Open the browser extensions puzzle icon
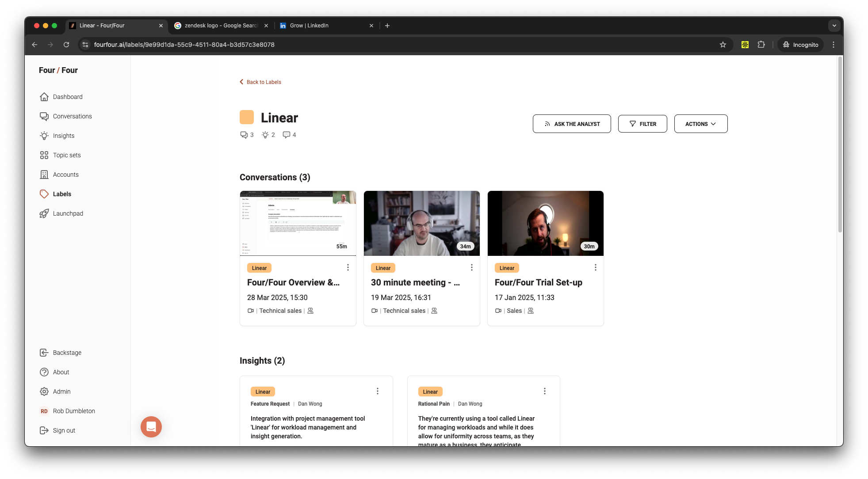This screenshot has height=479, width=868. click(761, 45)
